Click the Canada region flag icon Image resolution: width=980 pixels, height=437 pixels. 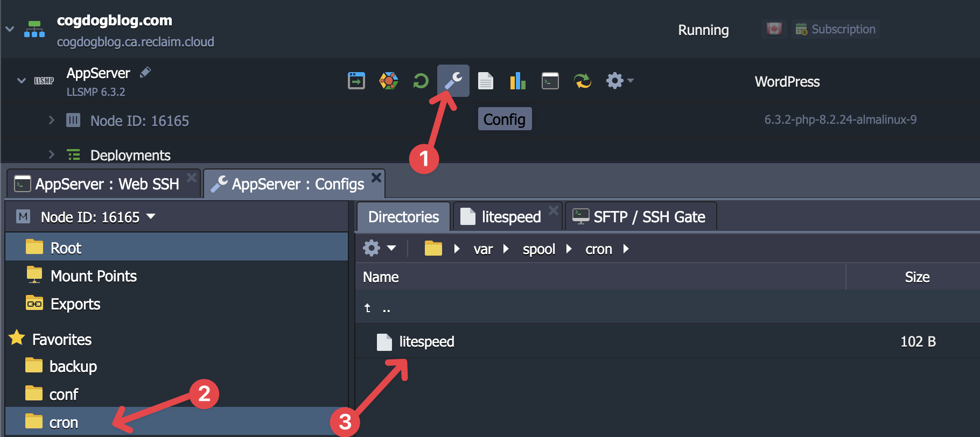774,29
